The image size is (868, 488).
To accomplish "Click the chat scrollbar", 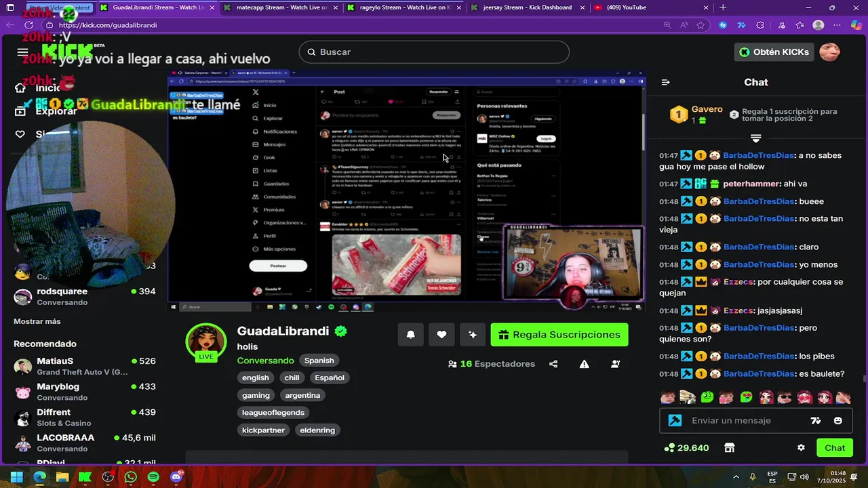I will 865,380.
